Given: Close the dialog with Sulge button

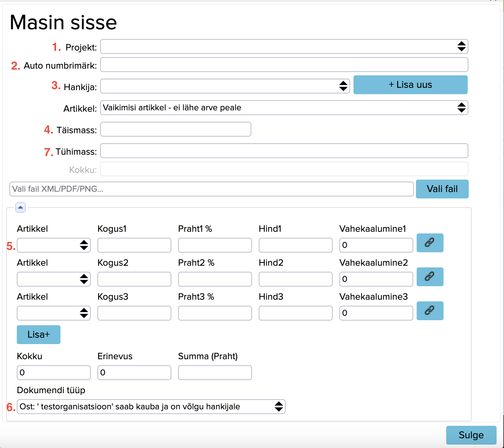Looking at the screenshot, I should pyautogui.click(x=471, y=435).
